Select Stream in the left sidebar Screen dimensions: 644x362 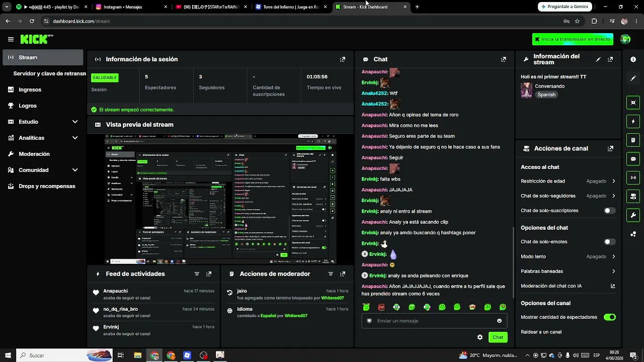coord(43,57)
